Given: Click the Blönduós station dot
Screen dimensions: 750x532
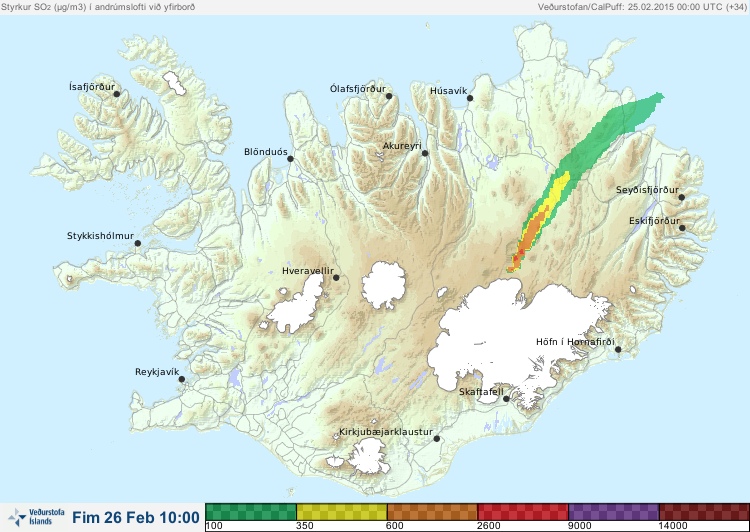Looking at the screenshot, I should pos(290,158).
